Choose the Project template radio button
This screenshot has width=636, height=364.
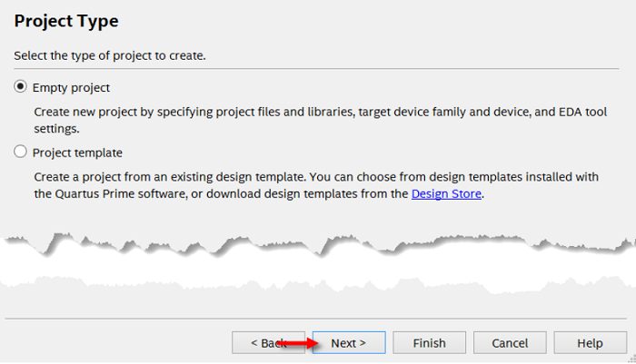coord(21,152)
